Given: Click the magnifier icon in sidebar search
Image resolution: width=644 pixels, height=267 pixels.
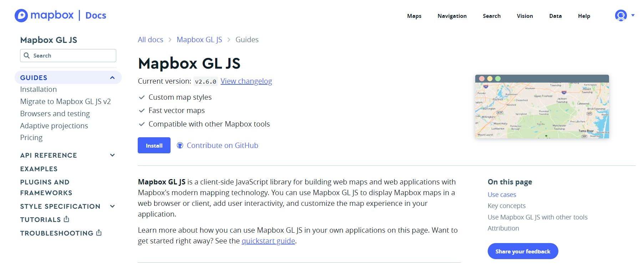Looking at the screenshot, I should (27, 55).
